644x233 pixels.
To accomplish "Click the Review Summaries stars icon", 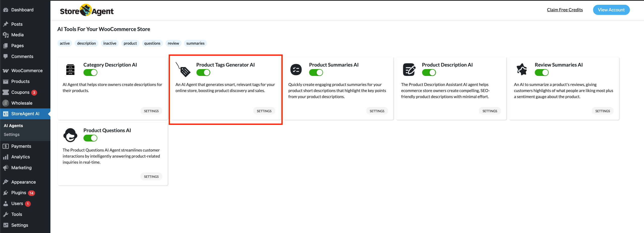I will point(522,69).
